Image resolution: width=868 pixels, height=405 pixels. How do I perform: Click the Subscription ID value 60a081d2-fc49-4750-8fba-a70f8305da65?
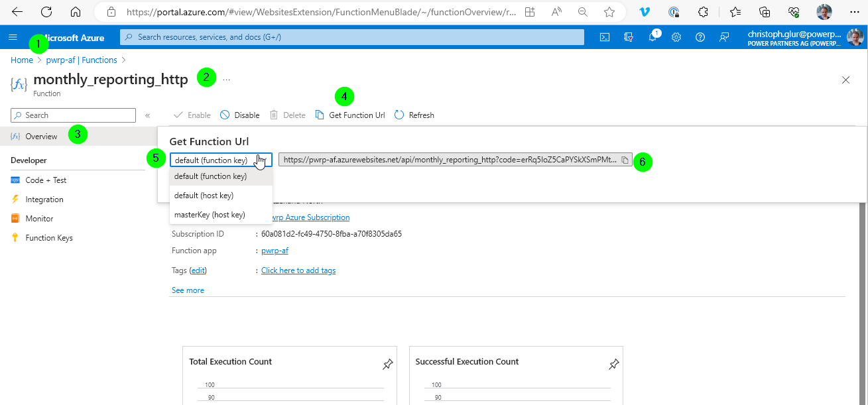click(332, 234)
